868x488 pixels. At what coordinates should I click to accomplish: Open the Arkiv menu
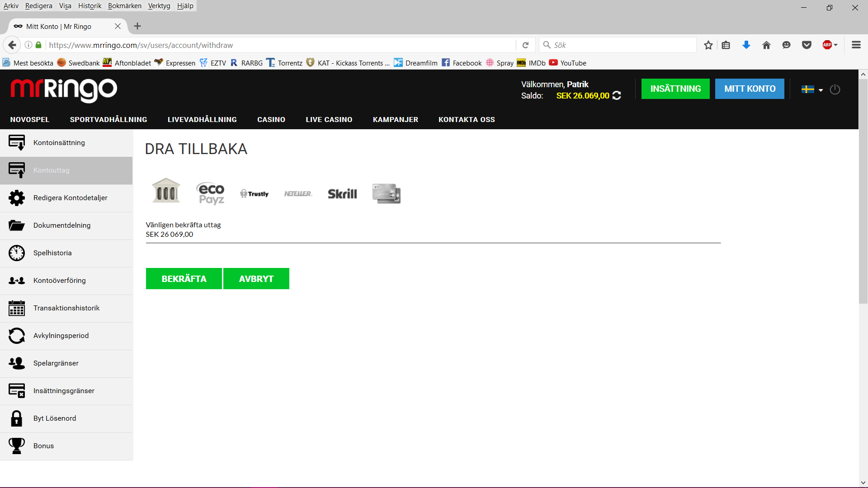pos(11,6)
